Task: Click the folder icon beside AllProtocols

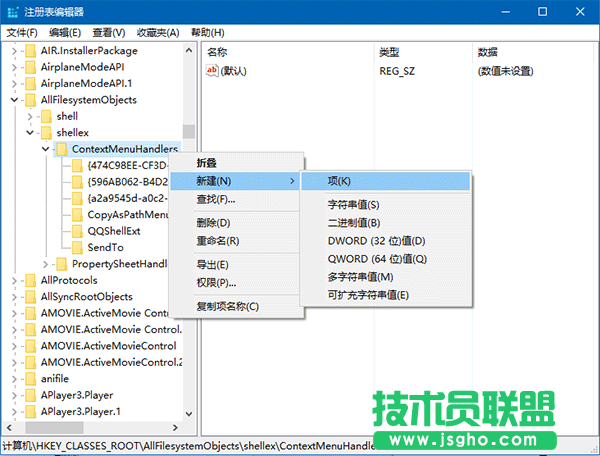Action: click(x=29, y=280)
